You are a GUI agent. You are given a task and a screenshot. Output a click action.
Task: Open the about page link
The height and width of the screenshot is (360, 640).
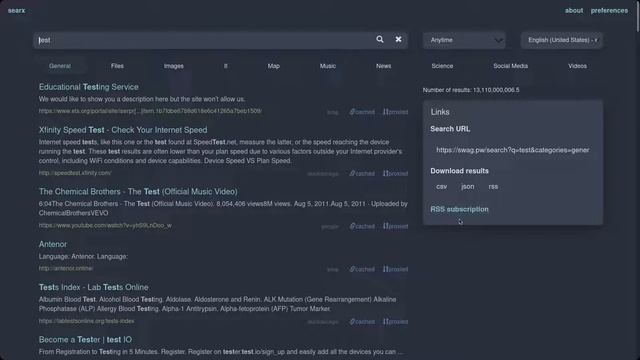pos(574,11)
